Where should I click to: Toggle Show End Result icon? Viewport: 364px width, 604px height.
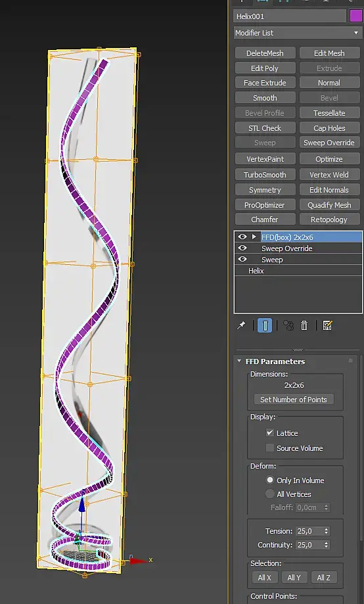[x=265, y=325]
